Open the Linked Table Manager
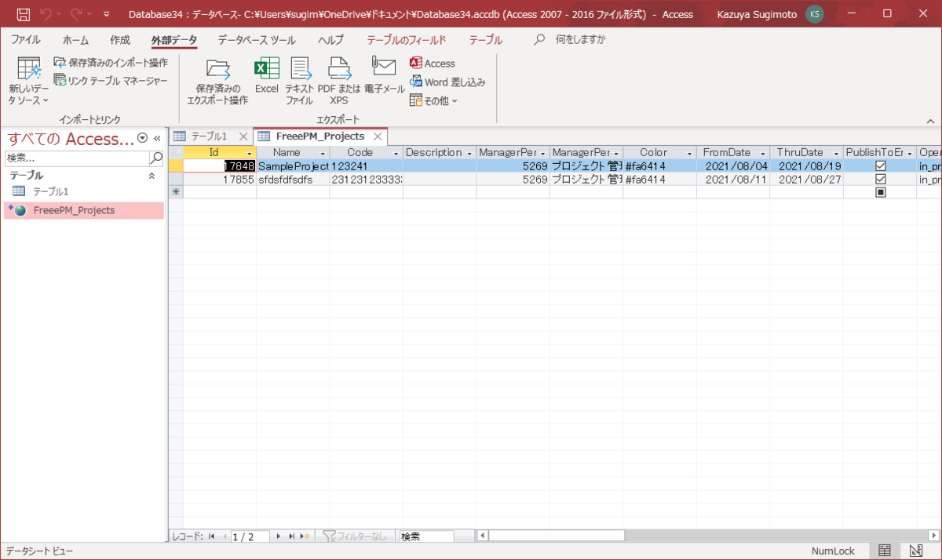The width and height of the screenshot is (942, 560). pyautogui.click(x=111, y=80)
